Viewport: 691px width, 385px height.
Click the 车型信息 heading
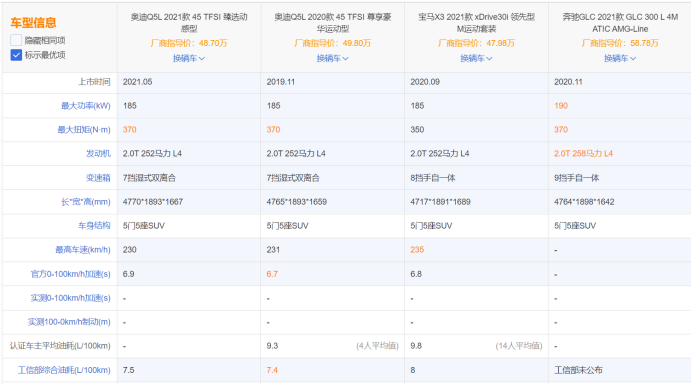coord(33,22)
